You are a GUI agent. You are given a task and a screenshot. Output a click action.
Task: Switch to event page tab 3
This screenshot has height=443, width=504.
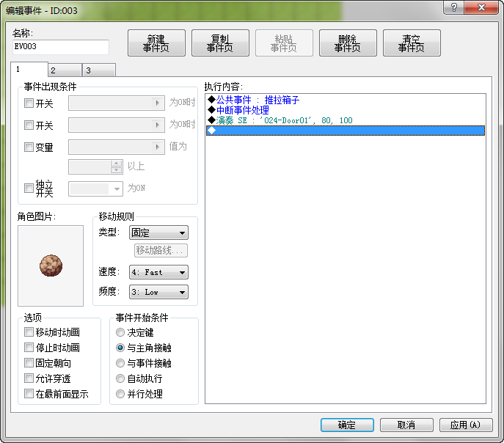(x=99, y=70)
